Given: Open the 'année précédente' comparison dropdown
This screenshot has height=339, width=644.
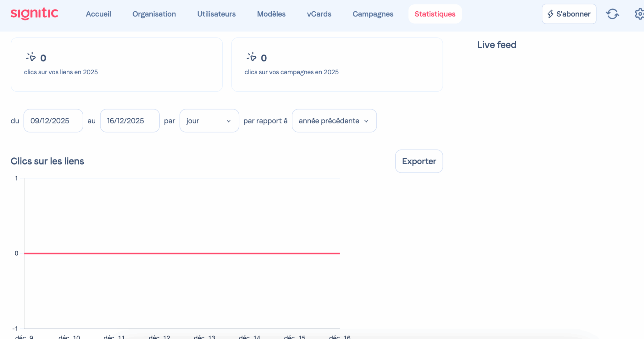Looking at the screenshot, I should click(x=334, y=121).
